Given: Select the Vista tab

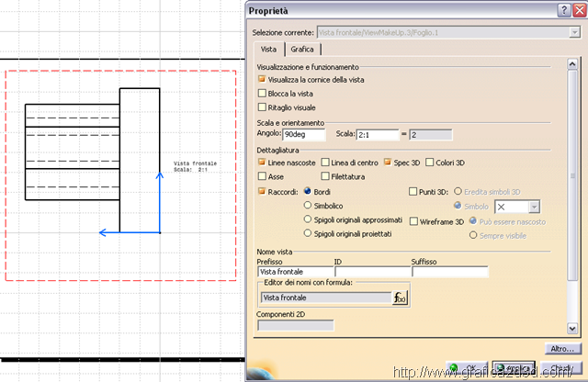Looking at the screenshot, I should coord(268,50).
